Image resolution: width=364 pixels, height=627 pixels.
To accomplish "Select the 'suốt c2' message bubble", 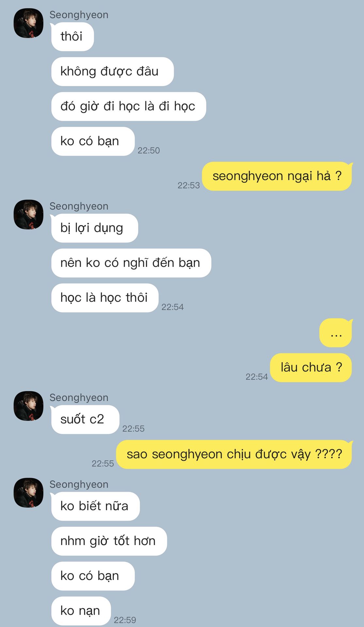I will 85,419.
